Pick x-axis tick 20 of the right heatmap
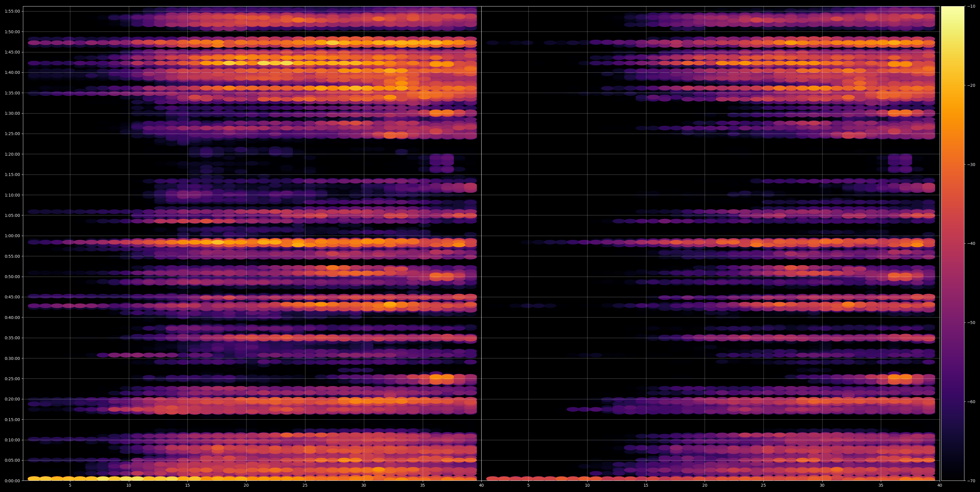This screenshot has height=492, width=980. click(705, 486)
